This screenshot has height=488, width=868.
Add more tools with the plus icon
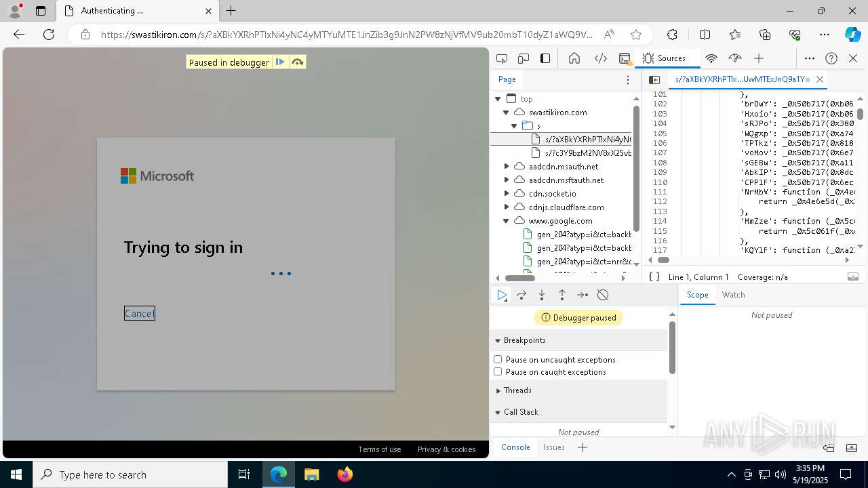[759, 58]
